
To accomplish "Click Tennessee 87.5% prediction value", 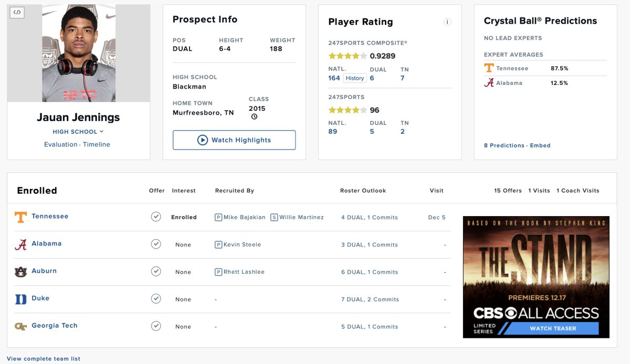I will click(x=560, y=69).
